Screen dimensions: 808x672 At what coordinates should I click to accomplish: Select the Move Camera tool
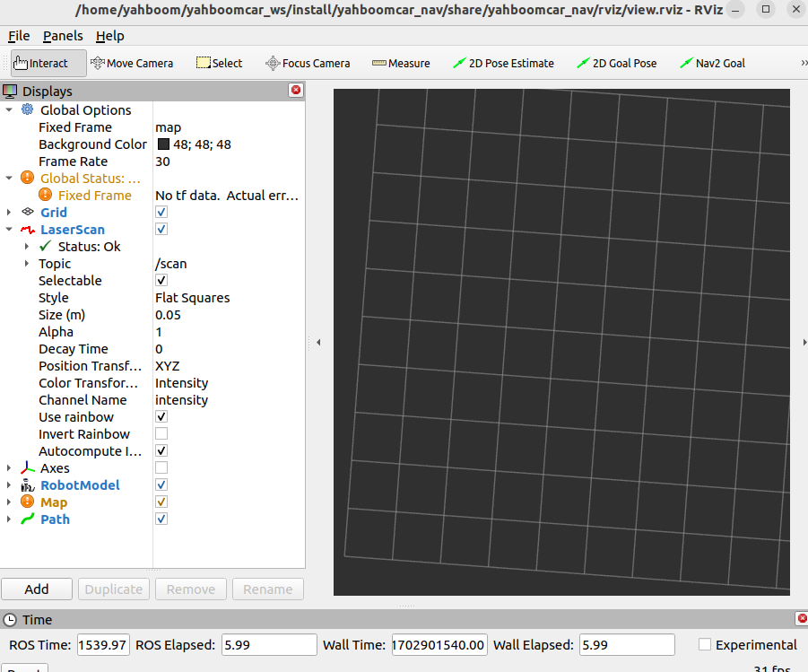click(x=132, y=63)
